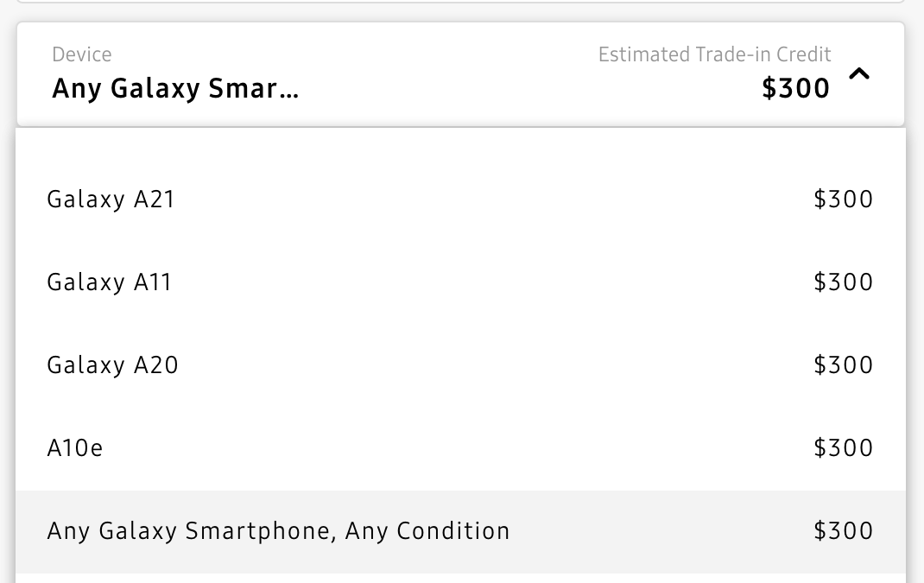
Task: Click the $300 in the highlighted Any Condition row
Action: point(843,530)
